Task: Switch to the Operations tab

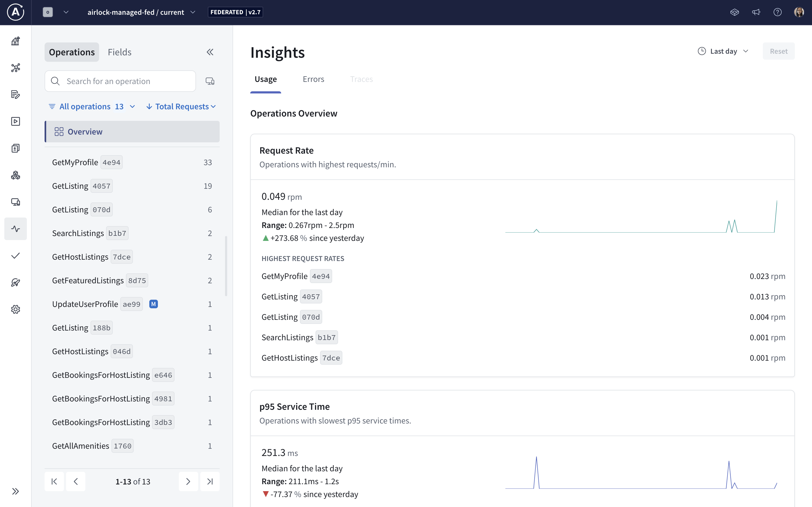Action: click(72, 52)
